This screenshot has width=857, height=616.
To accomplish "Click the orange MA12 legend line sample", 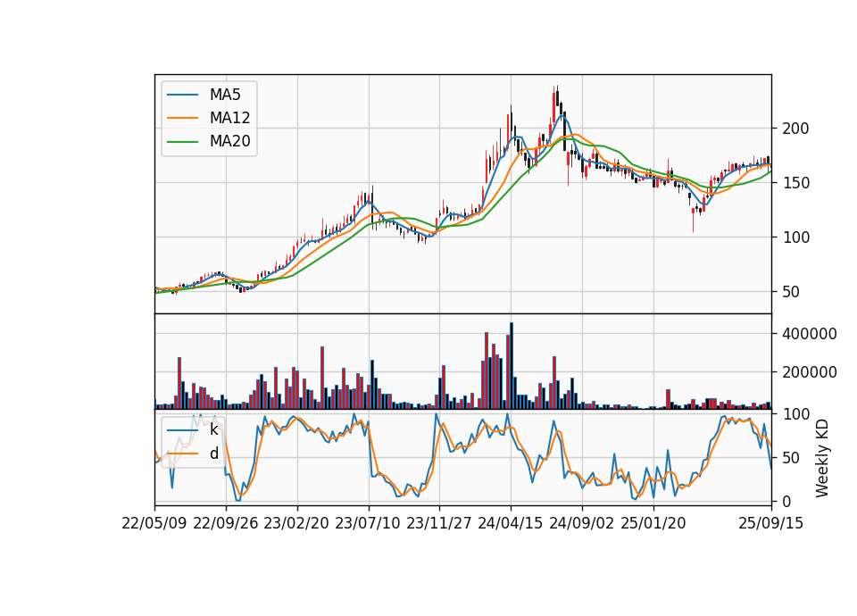I will [x=182, y=118].
